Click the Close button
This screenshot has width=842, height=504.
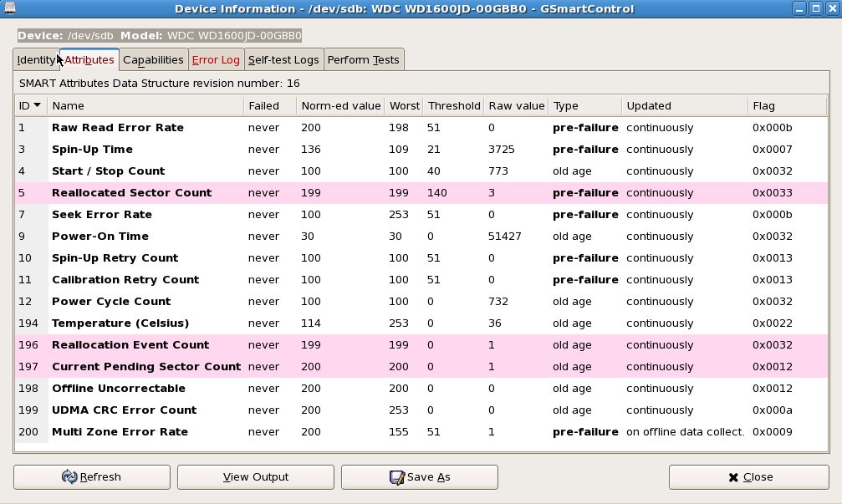tap(749, 477)
